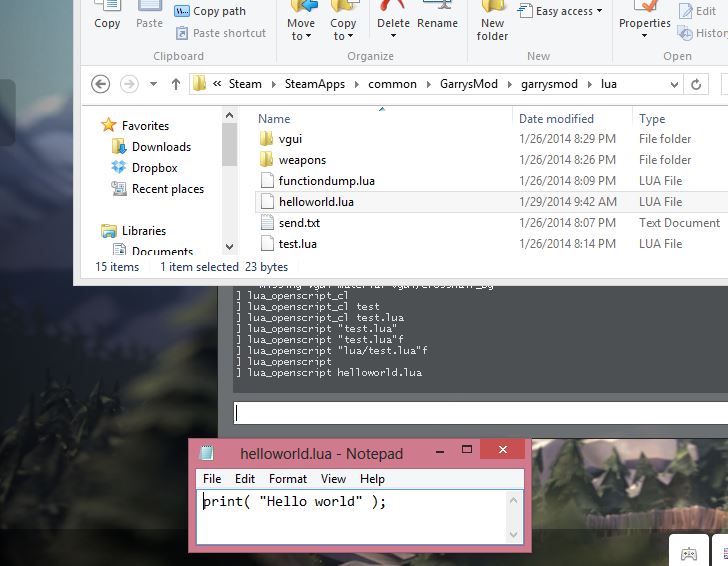Click the Explorer forward arrow
Viewport: 728px width, 566px height.
coord(129,84)
